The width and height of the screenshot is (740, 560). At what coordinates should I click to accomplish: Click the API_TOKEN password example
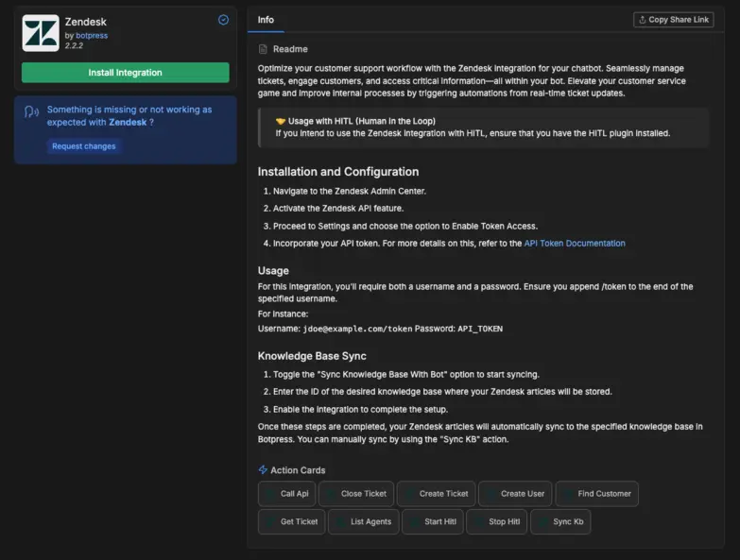tap(480, 329)
